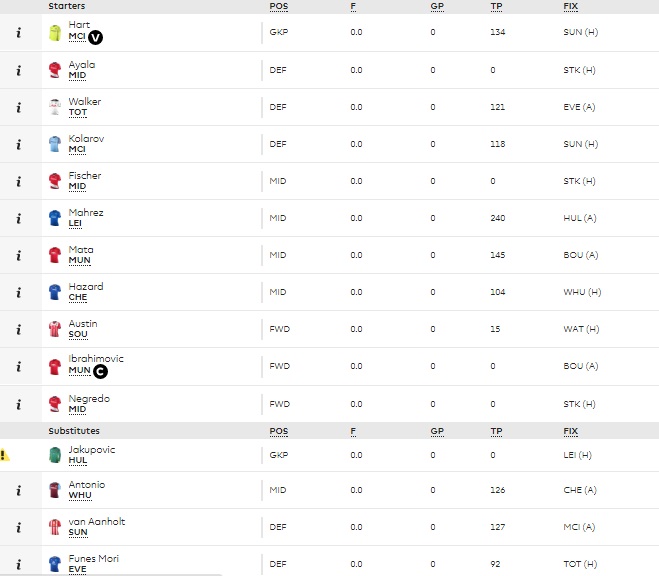The width and height of the screenshot is (659, 576).
Task: Select Kolarov's sky blue shirt icon
Action: tap(55, 144)
